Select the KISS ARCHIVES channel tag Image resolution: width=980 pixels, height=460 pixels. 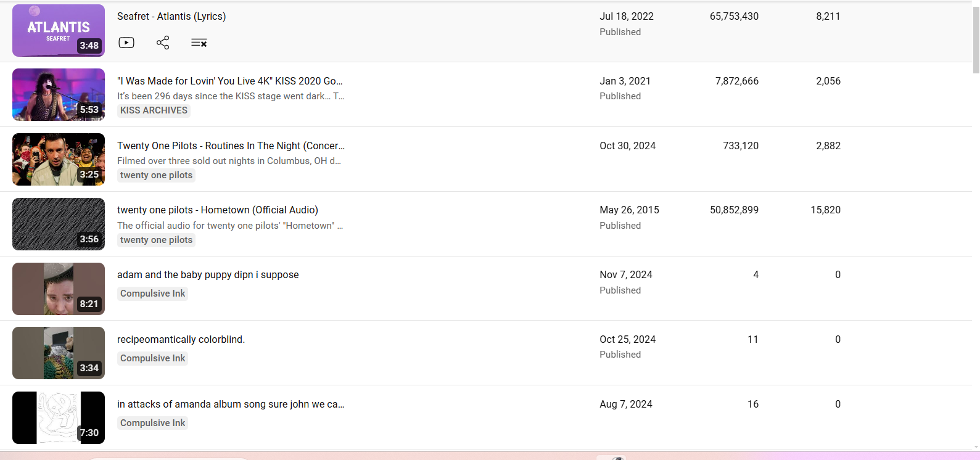[x=154, y=110]
